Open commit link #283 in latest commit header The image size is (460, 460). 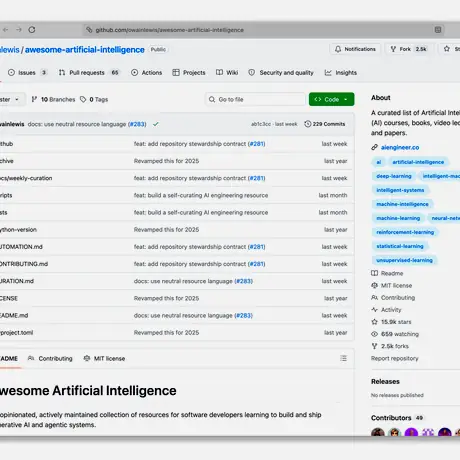click(137, 124)
